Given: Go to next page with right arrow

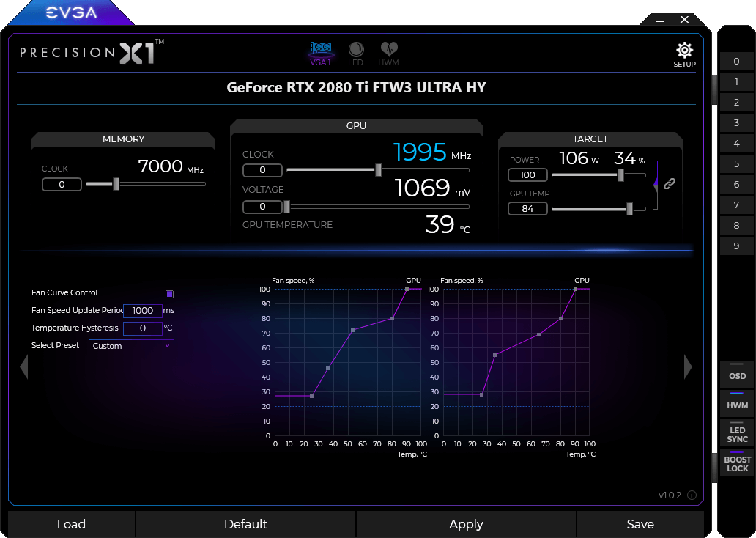Looking at the screenshot, I should [x=688, y=367].
